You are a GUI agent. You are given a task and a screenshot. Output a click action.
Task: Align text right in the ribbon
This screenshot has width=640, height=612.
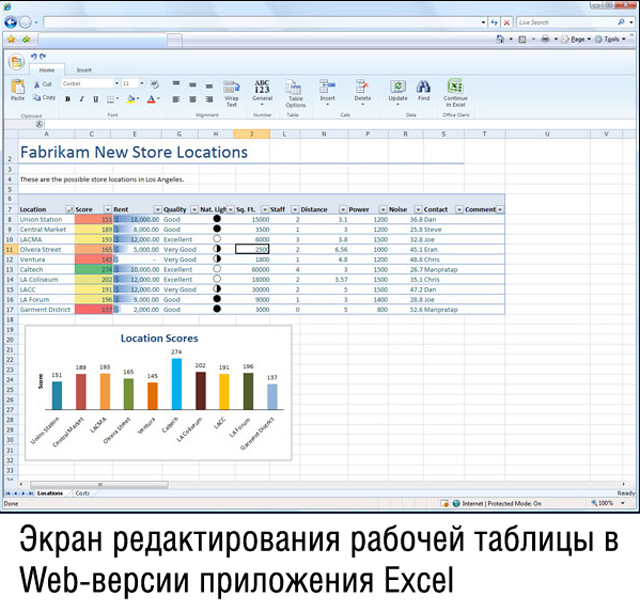click(209, 99)
